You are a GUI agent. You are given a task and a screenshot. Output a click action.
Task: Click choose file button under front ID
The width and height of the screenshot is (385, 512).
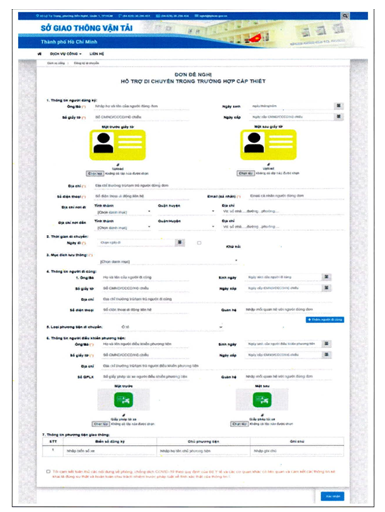click(95, 173)
